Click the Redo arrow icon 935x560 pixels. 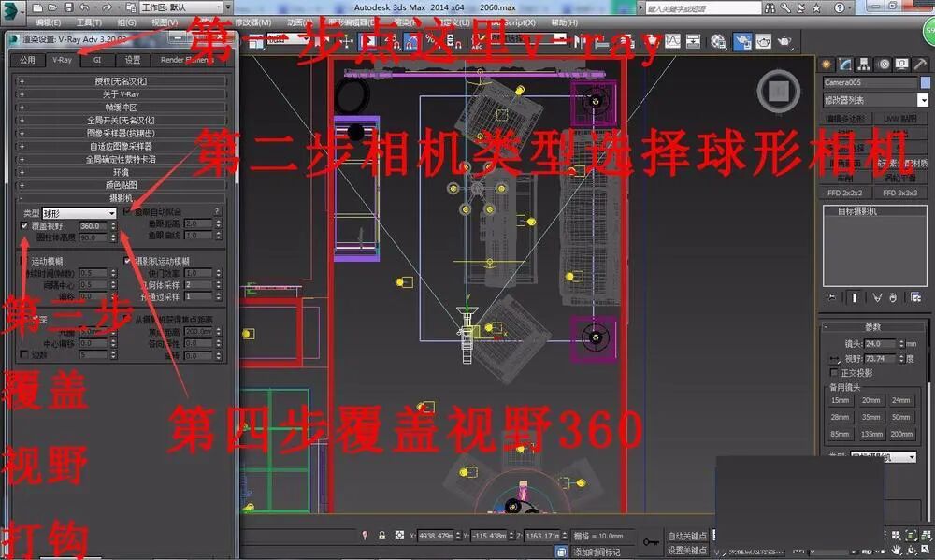coord(107,7)
